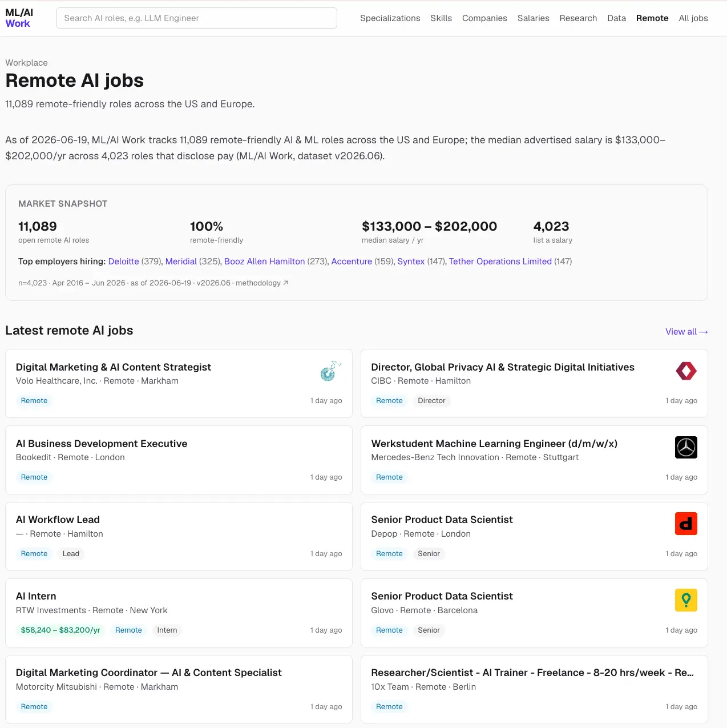
Task: Click the '4,023' list a salary value
Action: point(551,227)
